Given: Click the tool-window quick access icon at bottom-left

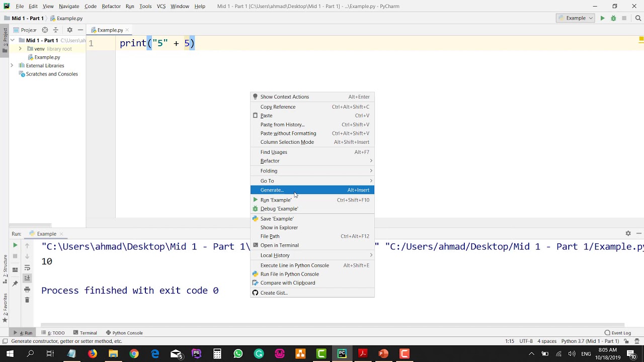Looking at the screenshot, I should 5,341.
